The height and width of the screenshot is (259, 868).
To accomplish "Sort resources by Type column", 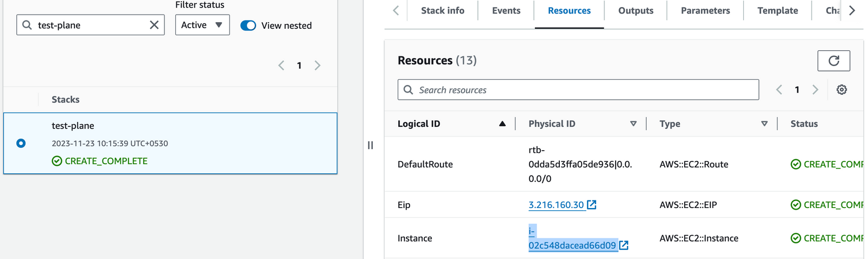I will (x=764, y=124).
